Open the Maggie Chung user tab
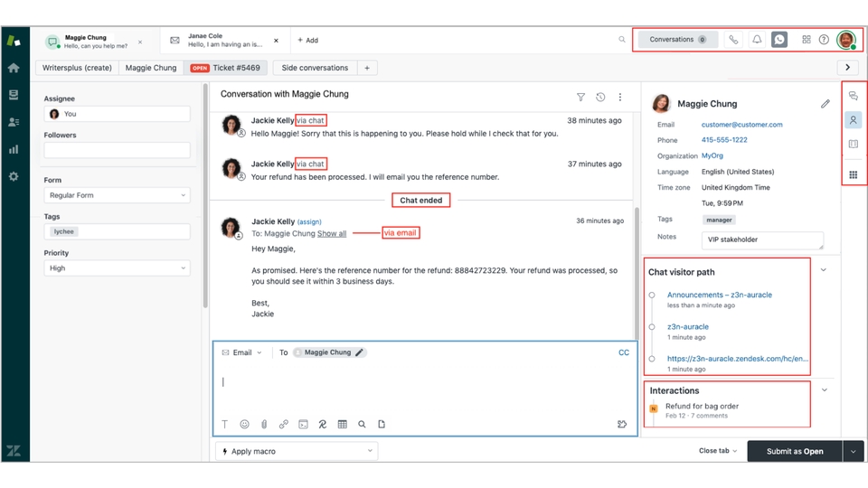 click(151, 68)
